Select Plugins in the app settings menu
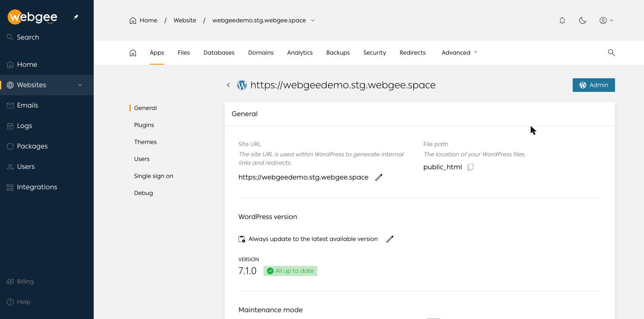644x319 pixels. 144,125
